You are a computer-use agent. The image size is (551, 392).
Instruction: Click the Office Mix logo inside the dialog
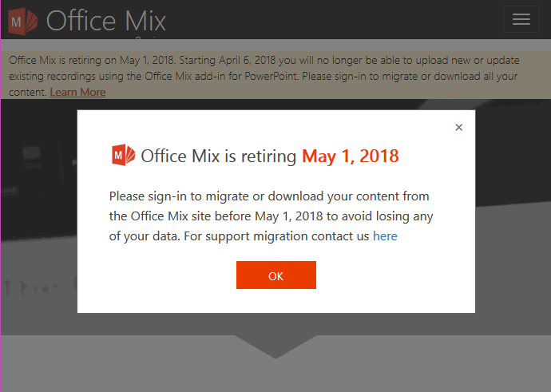[123, 155]
